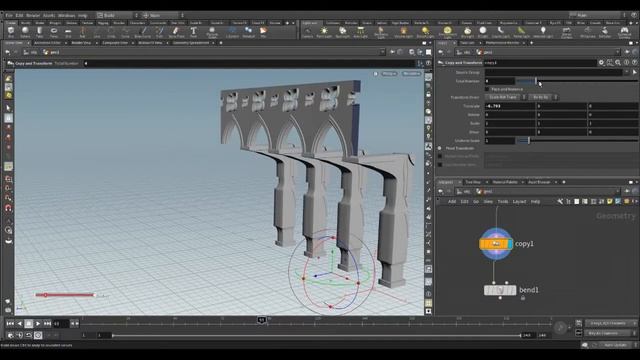Click the parameter pane search icon
This screenshot has height=360, width=640.
(618, 62)
